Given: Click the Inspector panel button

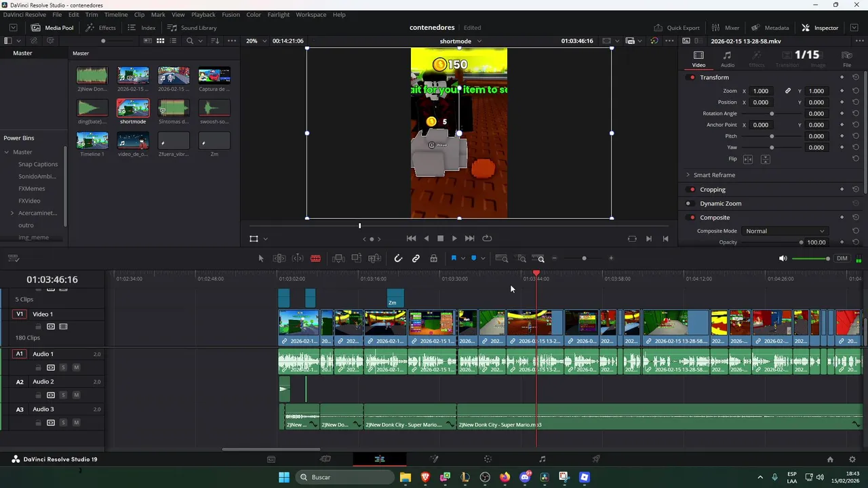Looking at the screenshot, I should 820,28.
